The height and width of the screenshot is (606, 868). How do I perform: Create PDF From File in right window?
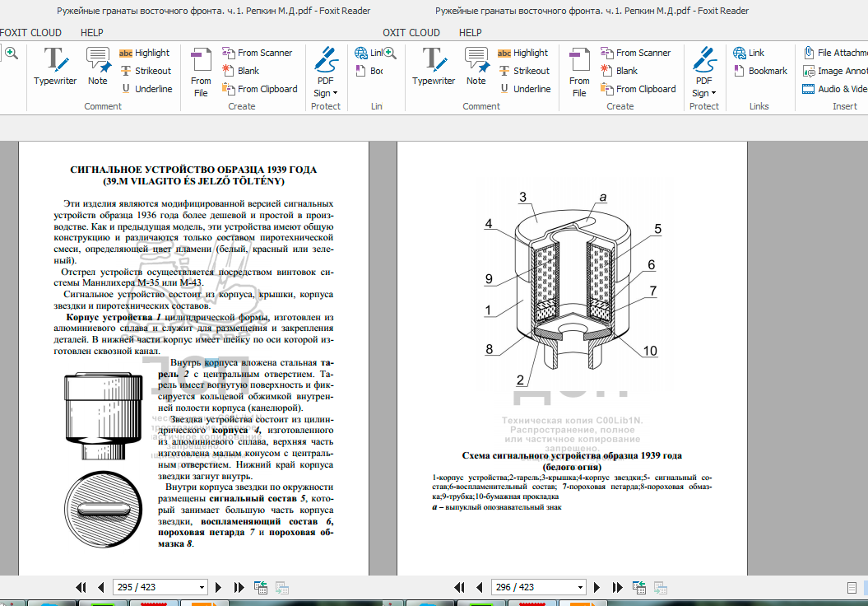click(x=579, y=71)
